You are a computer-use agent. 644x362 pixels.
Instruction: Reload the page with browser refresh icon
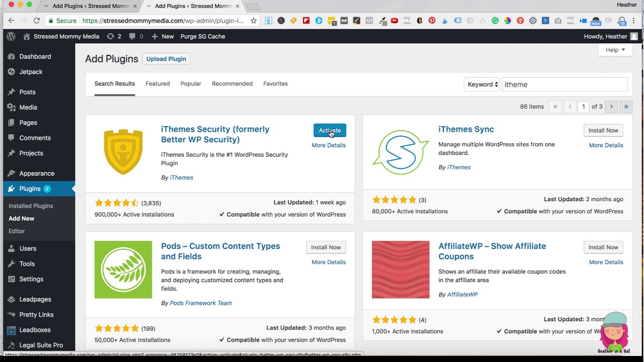tap(36, 21)
